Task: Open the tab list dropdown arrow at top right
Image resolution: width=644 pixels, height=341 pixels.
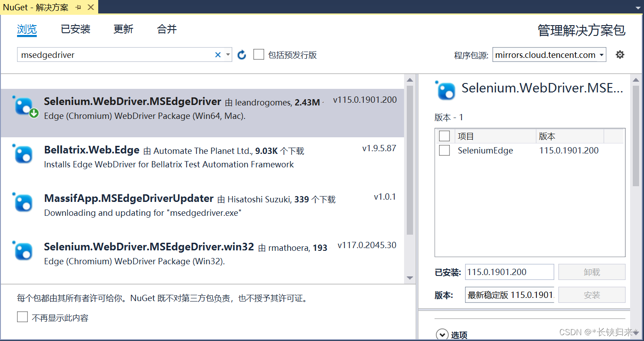Action: [x=638, y=8]
